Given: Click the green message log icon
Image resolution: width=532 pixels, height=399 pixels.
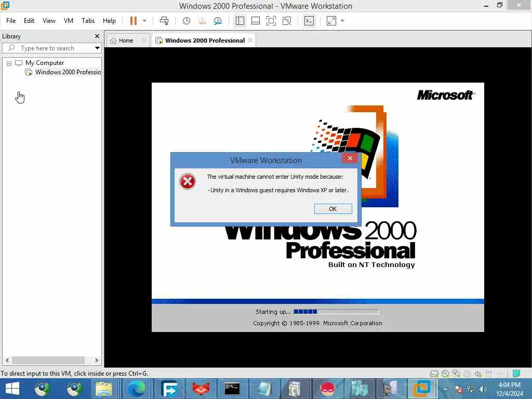Looking at the screenshot, I should point(516,374).
